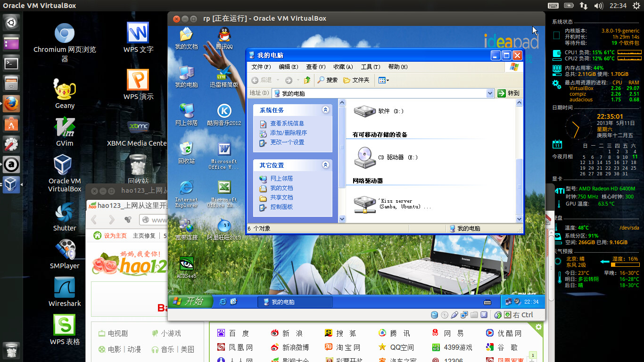Click 添加/删除程序 link in 系统任务
The width and height of the screenshot is (644, 362).
tap(289, 133)
